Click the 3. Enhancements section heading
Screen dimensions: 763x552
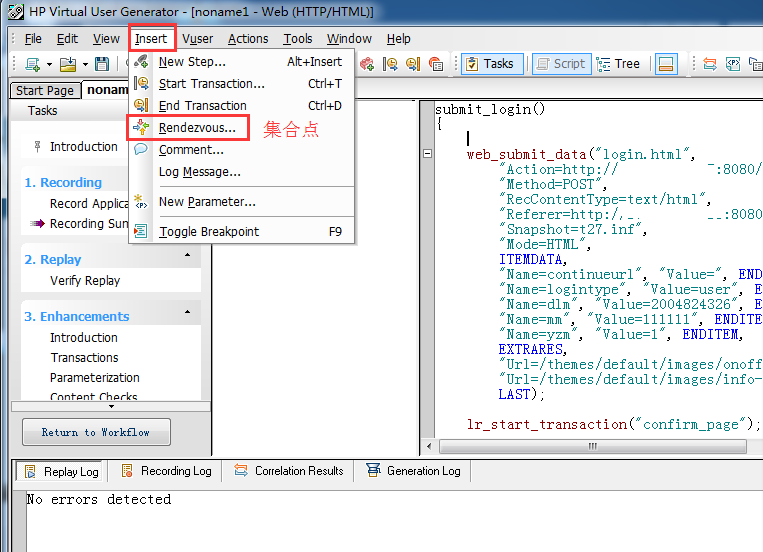tap(77, 316)
